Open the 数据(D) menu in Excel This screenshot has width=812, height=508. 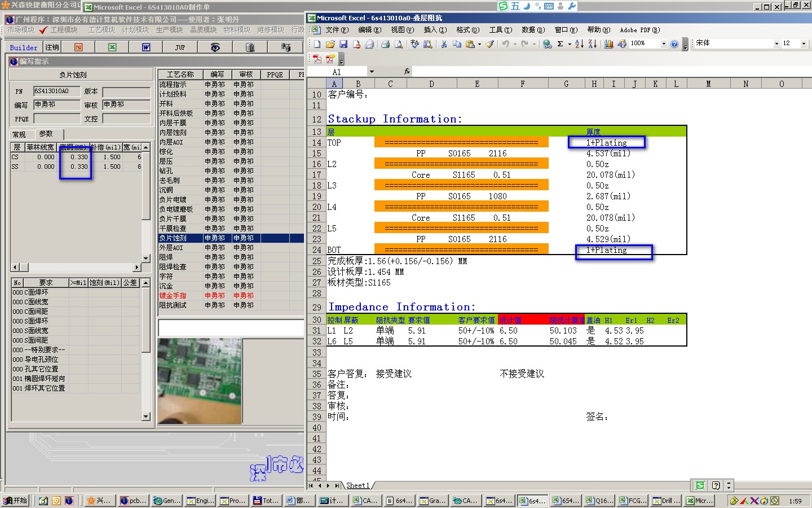533,30
